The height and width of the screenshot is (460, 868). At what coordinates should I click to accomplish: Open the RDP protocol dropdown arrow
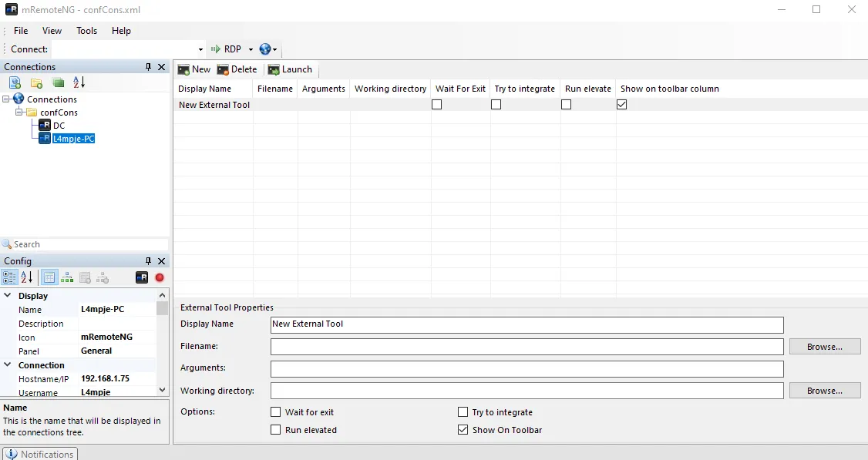pyautogui.click(x=251, y=49)
